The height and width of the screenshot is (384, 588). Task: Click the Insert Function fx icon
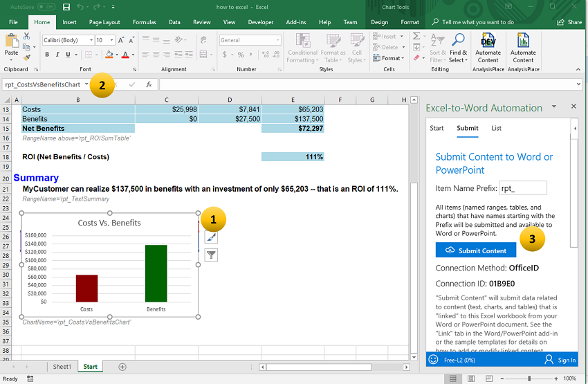[x=149, y=84]
